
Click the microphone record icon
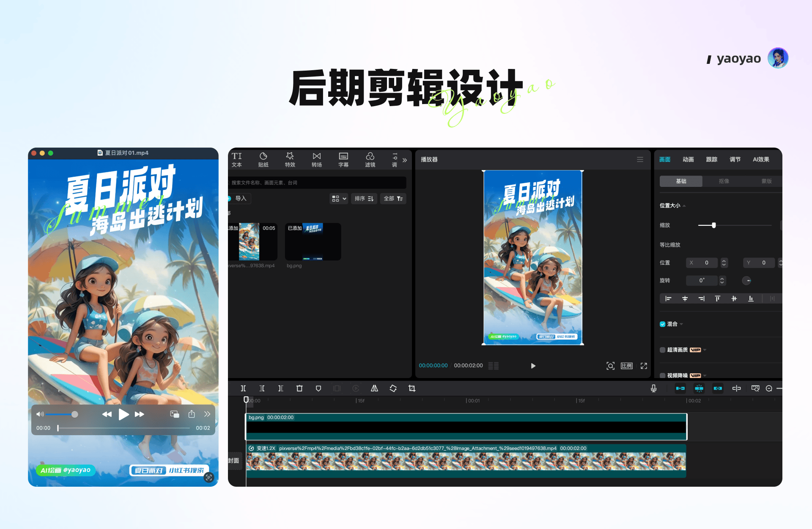click(x=653, y=388)
